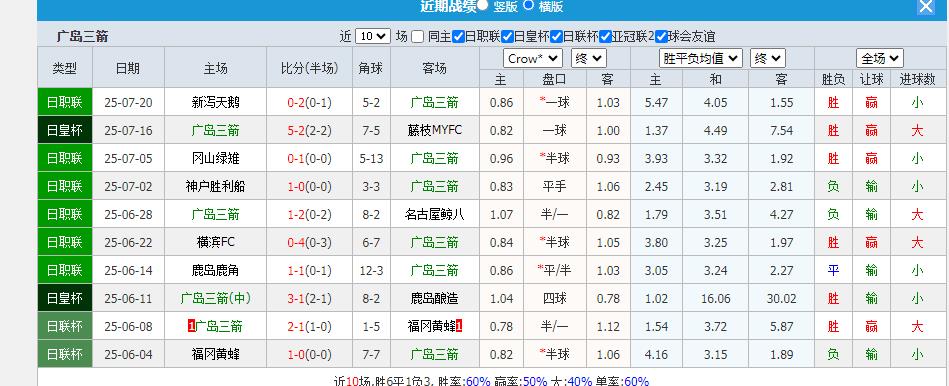Screen dimensions: 949x386
Task: Uncheck the 日皇杯 filter checkbox
Action: [507, 36]
